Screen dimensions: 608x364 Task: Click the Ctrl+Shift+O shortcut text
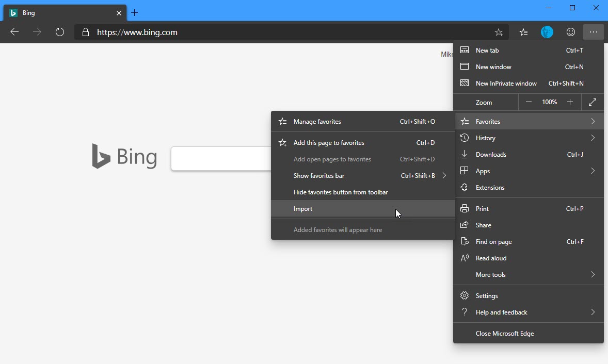(x=417, y=122)
